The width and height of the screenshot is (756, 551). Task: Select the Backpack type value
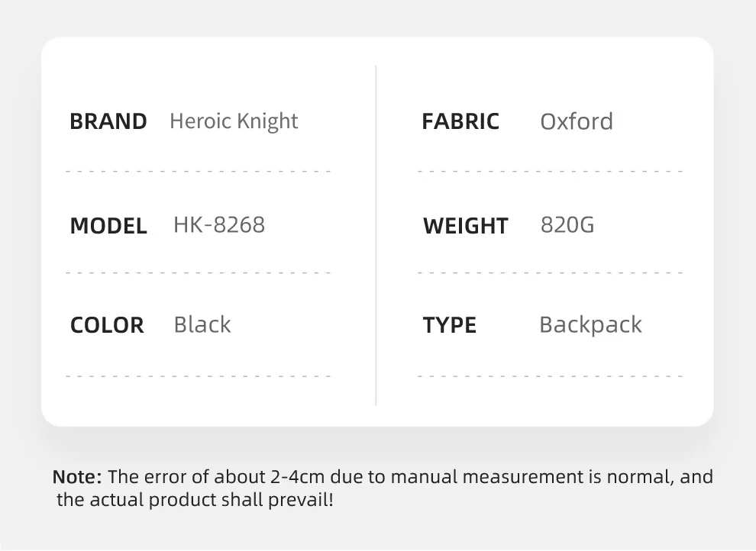(590, 325)
